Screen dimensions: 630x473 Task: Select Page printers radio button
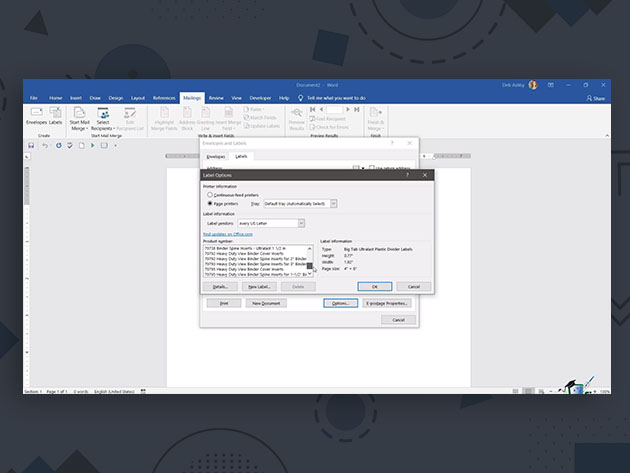coord(210,203)
